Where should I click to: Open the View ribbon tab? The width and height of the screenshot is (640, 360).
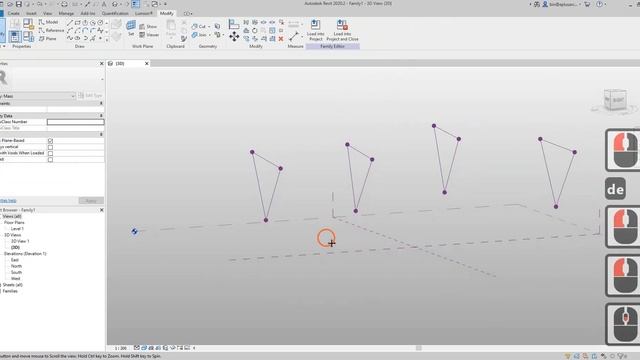tap(47, 13)
